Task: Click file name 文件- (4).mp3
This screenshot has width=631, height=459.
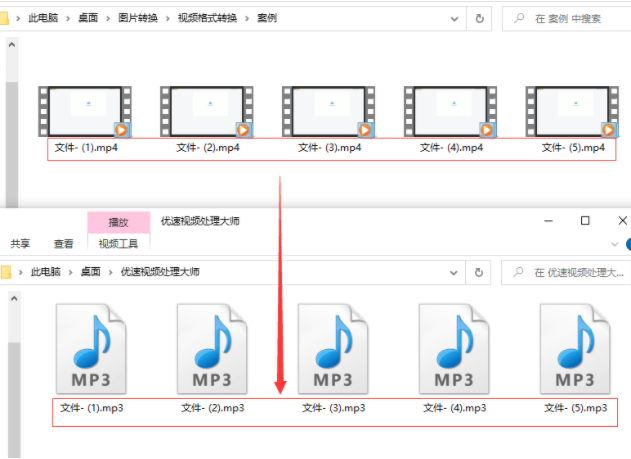Action: pos(455,408)
